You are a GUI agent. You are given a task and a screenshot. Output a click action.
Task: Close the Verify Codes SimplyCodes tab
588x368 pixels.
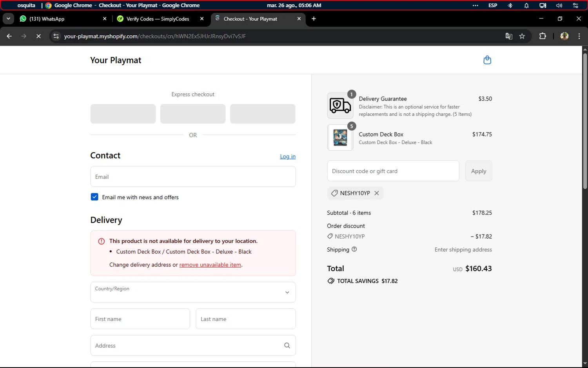pyautogui.click(x=202, y=18)
